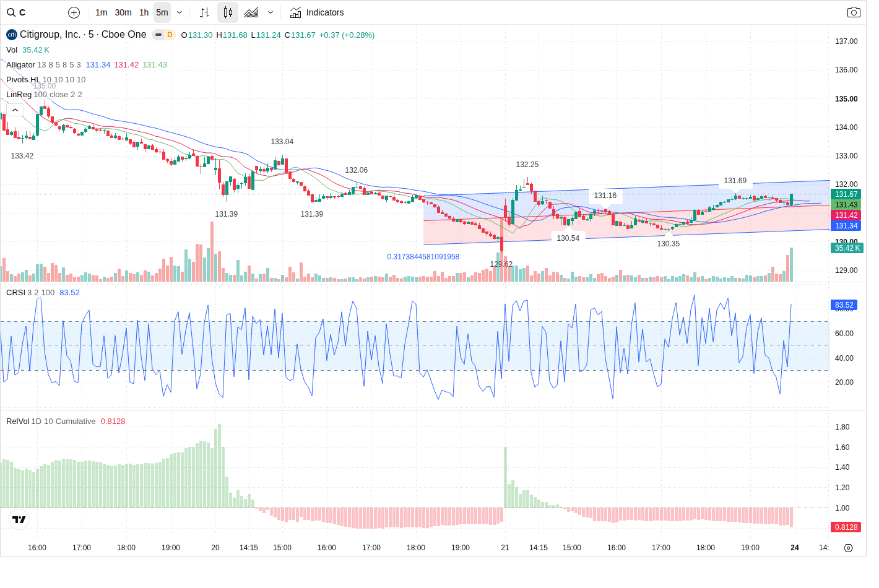Click the 129.62 pivot low label
Screen dimensions: 879x588
[501, 264]
